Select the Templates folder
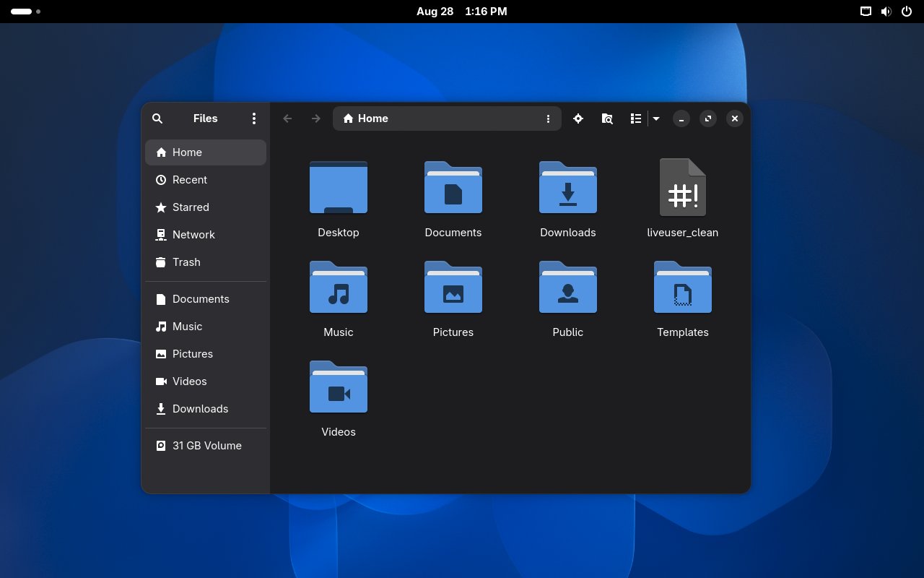The image size is (924, 578). [683, 288]
